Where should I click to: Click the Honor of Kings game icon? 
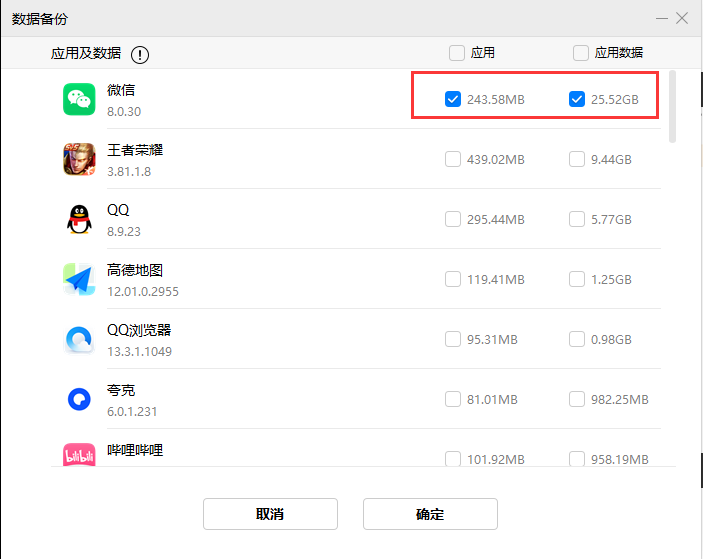coord(79,159)
